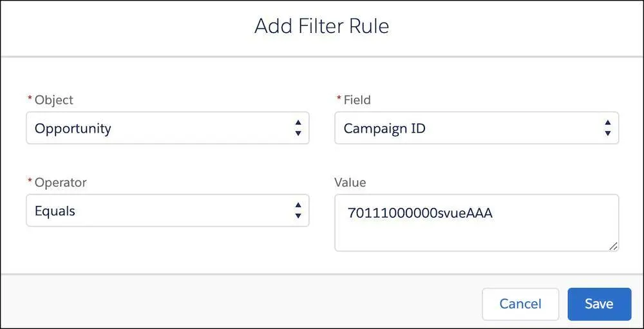Click the up-down arrows on Field select

(x=608, y=128)
